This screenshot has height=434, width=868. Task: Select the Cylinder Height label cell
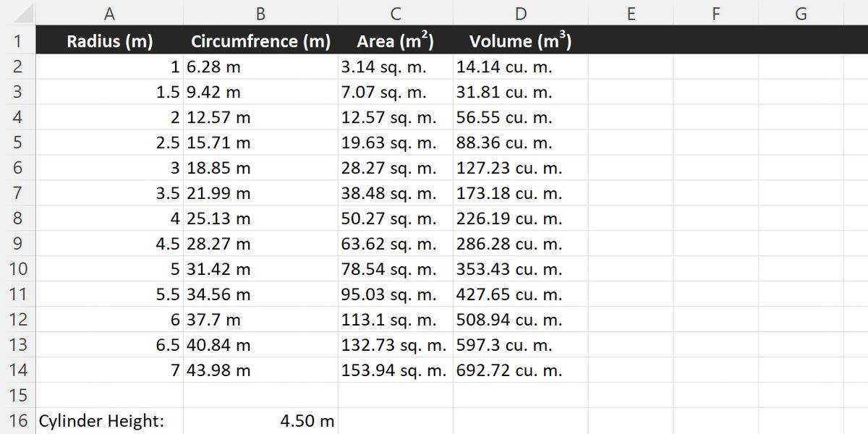tap(109, 420)
